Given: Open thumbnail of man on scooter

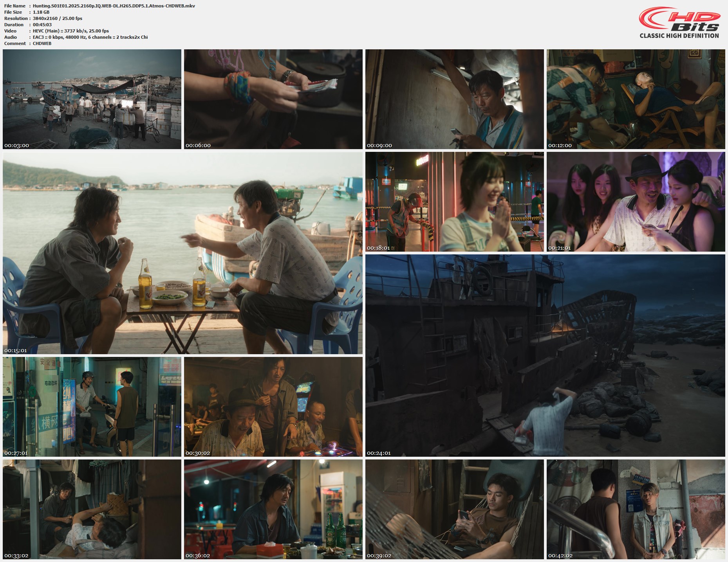Looking at the screenshot, I should [x=92, y=407].
